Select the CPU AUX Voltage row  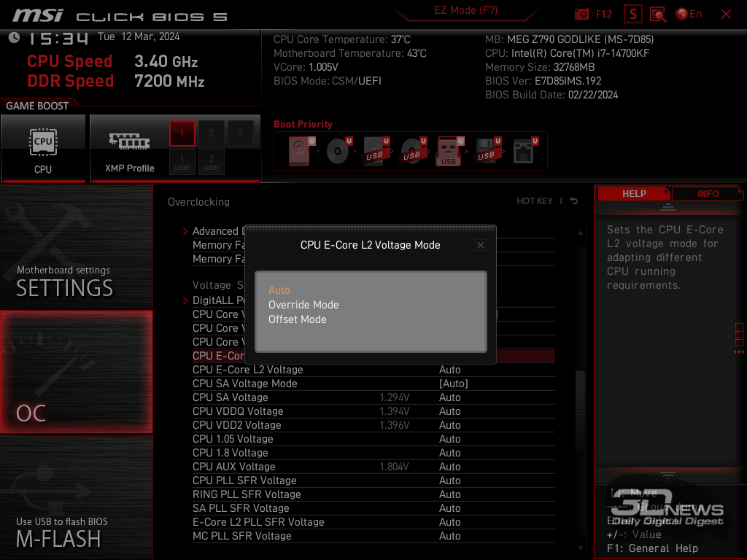coord(373,467)
